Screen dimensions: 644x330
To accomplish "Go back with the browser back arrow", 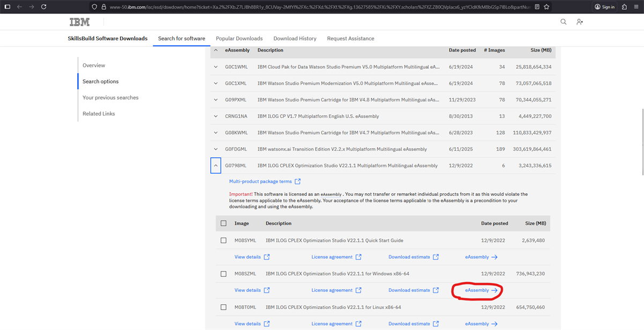I will tap(19, 7).
